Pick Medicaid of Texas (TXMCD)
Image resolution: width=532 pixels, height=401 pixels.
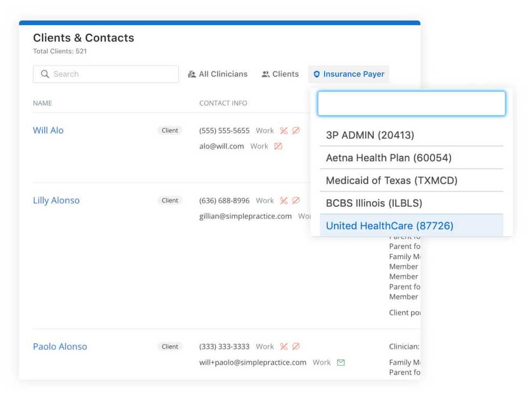(411, 181)
